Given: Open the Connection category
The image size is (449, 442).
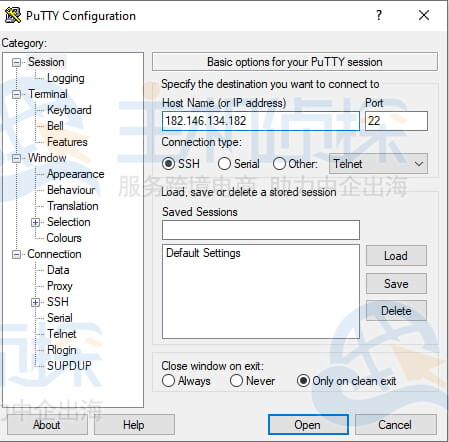Looking at the screenshot, I should click(54, 254).
